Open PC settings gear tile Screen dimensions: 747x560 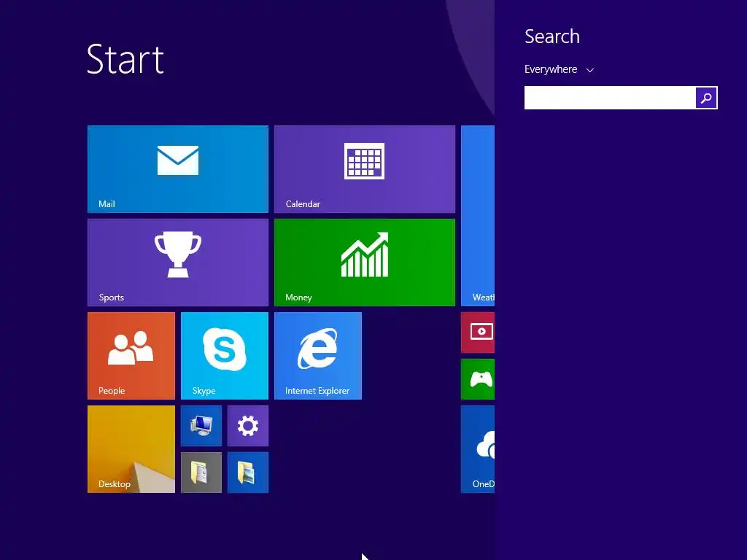[x=248, y=426]
